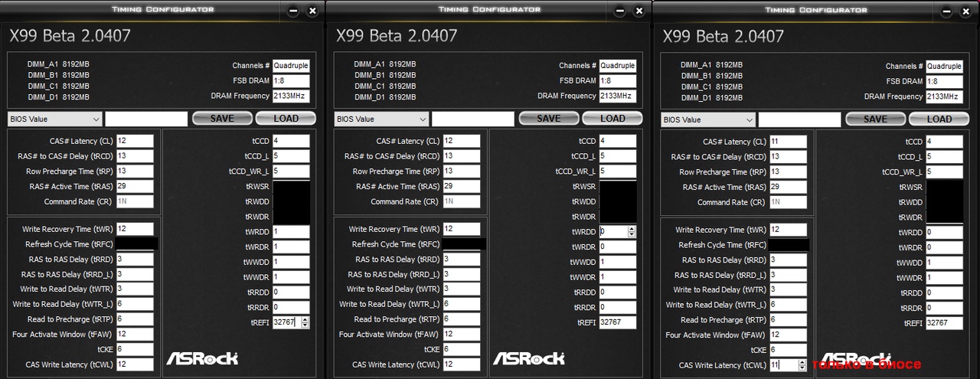Viewport: 980px width, 379px height.
Task: Select tRCD value field in left window
Action: point(135,156)
